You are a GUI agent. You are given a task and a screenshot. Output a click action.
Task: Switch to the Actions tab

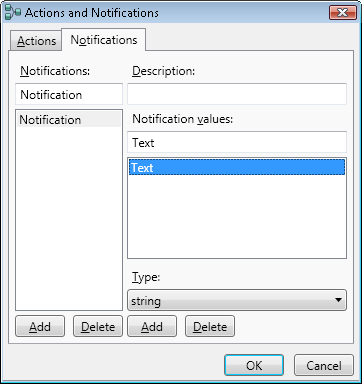[x=36, y=41]
